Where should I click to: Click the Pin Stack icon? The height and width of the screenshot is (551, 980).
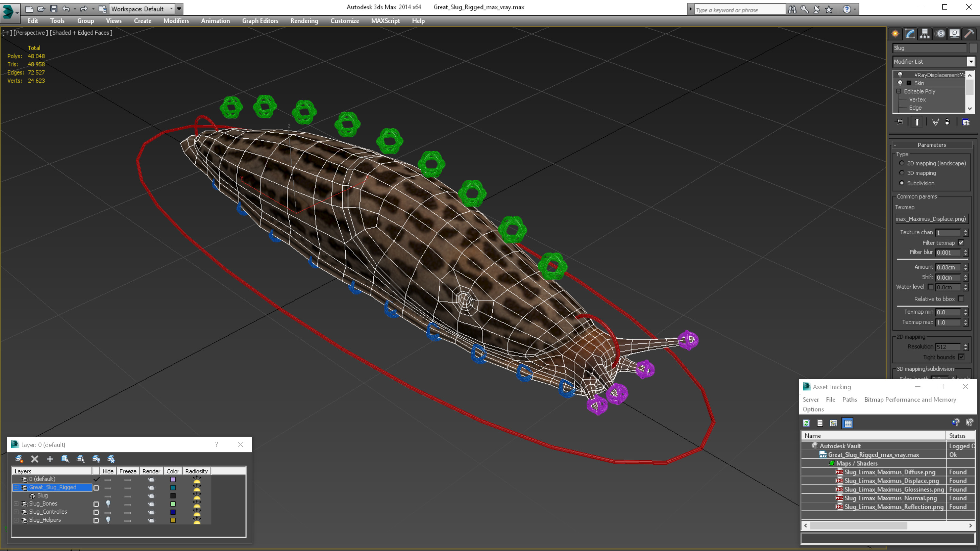pos(899,122)
